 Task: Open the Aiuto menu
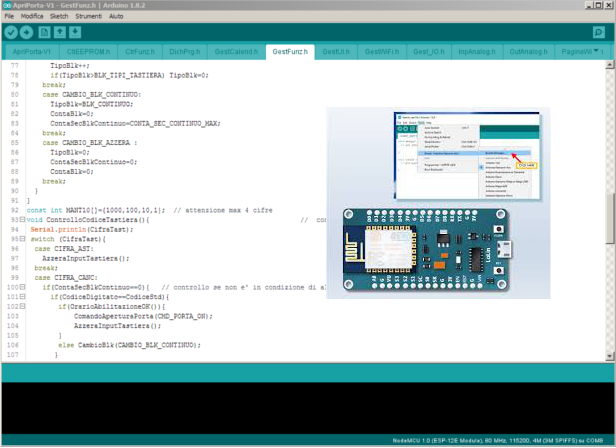coord(116,16)
